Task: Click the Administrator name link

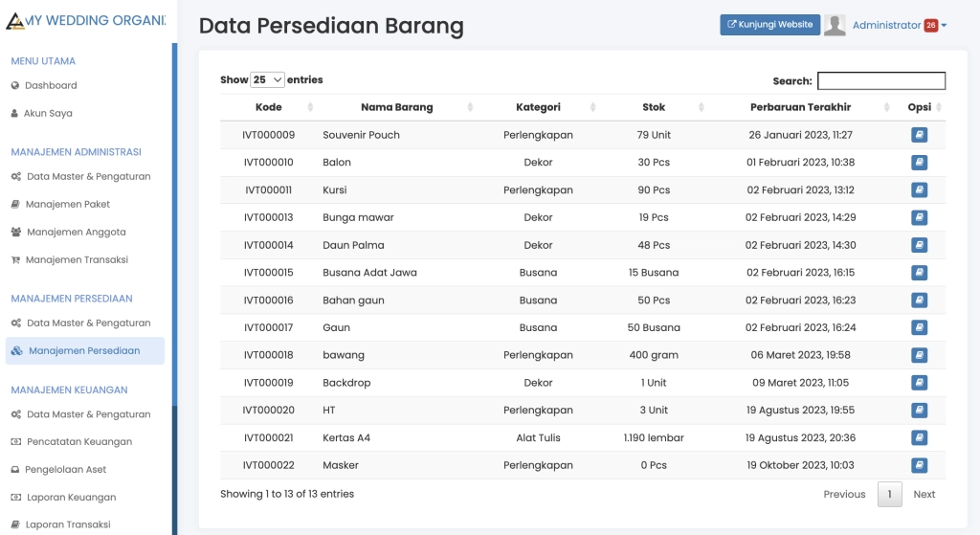Action: coord(886,26)
